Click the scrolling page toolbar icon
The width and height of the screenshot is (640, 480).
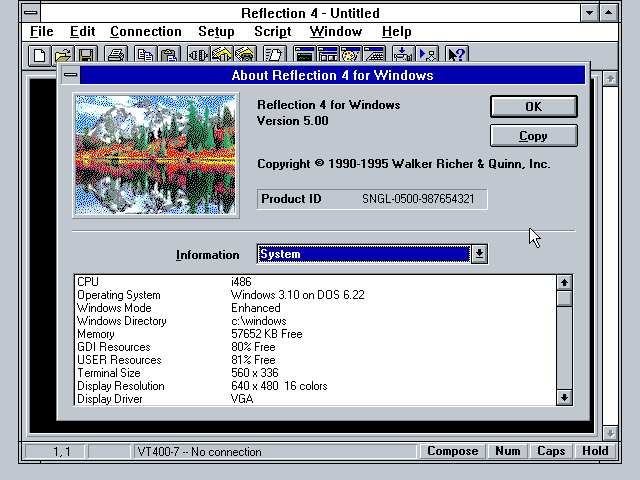pyautogui.click(x=274, y=55)
